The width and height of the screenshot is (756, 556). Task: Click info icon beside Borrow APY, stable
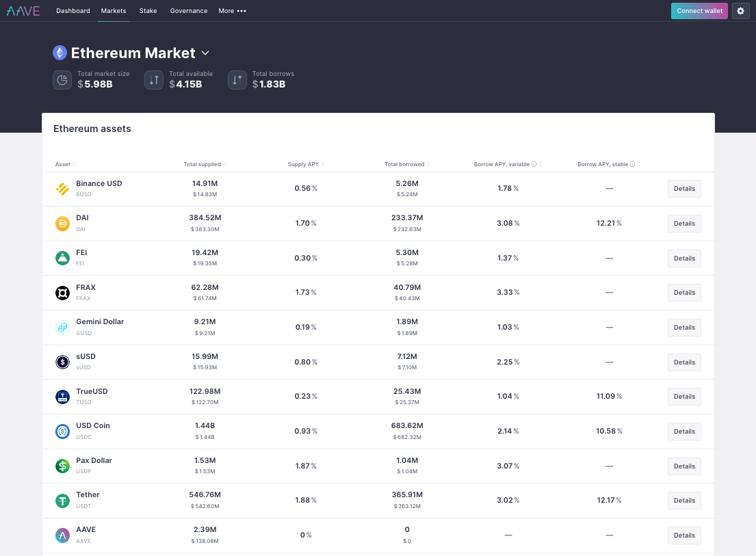pyautogui.click(x=632, y=164)
